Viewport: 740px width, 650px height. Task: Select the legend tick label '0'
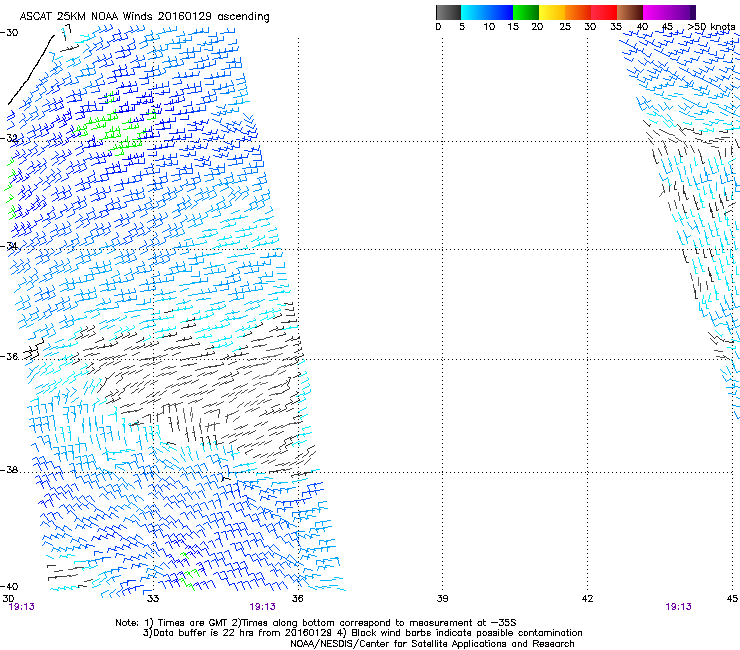tap(438, 27)
